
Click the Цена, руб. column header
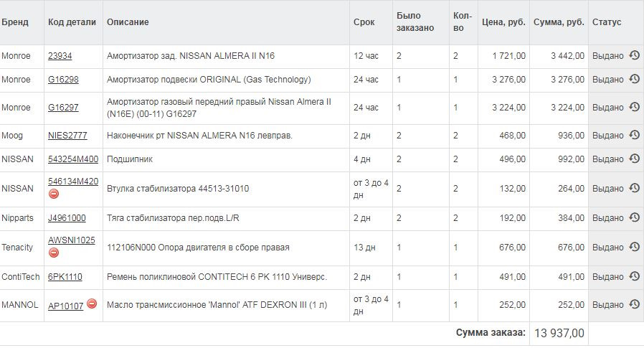pyautogui.click(x=503, y=22)
